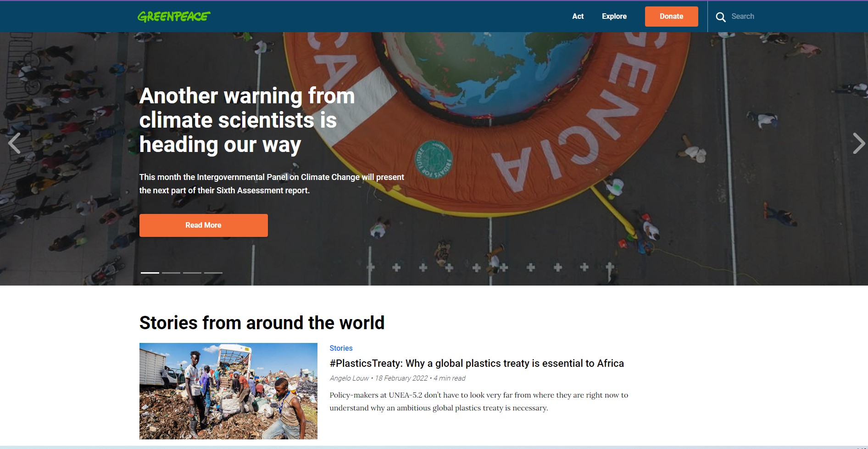The image size is (868, 449).
Task: Jump to the fourth carousel slide indicator
Action: pyautogui.click(x=213, y=273)
